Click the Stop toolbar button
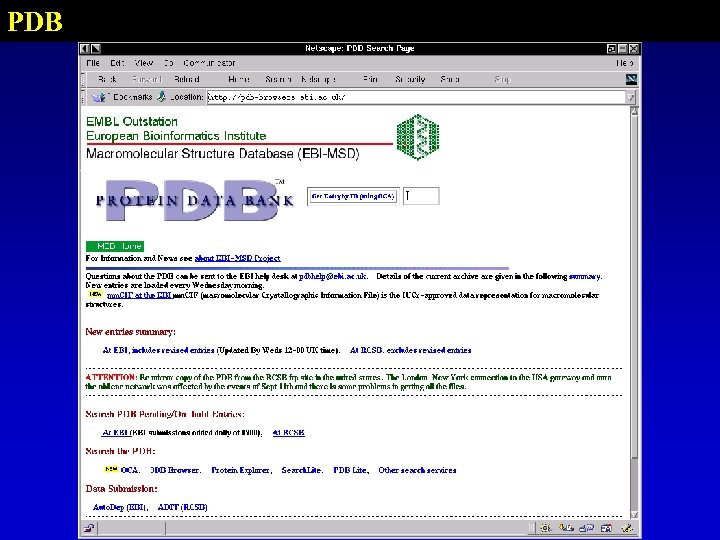720x540 pixels. click(502, 79)
